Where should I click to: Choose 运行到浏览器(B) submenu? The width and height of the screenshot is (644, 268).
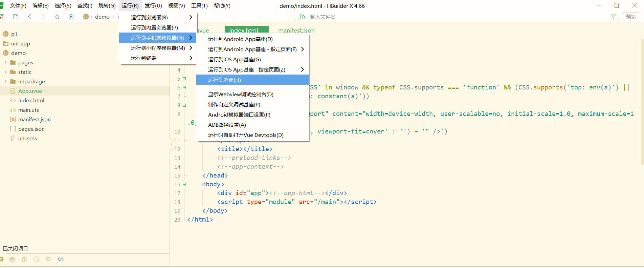tap(158, 17)
